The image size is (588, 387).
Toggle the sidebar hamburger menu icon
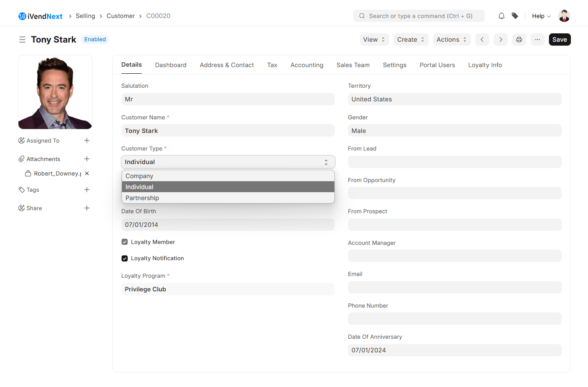[22, 39]
